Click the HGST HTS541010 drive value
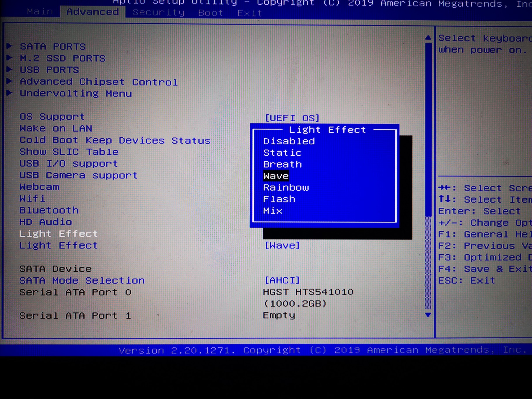The image size is (532, 399). [308, 292]
